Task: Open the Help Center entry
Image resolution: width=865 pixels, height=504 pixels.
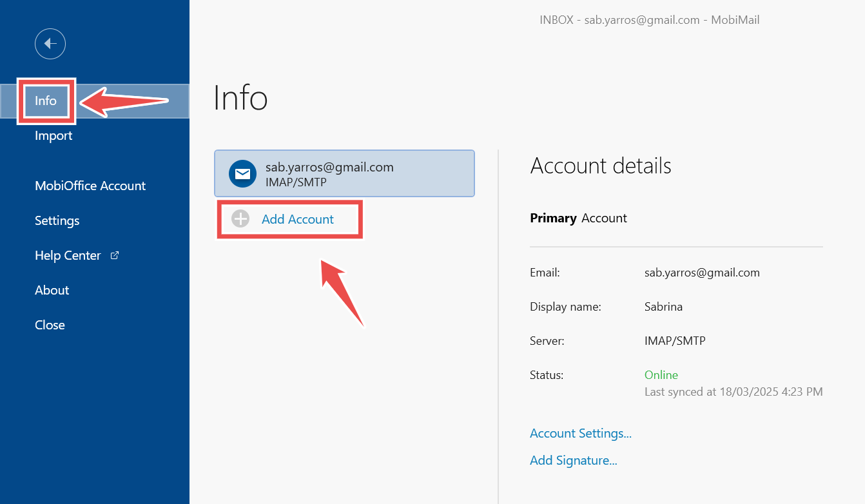Action: tap(68, 255)
